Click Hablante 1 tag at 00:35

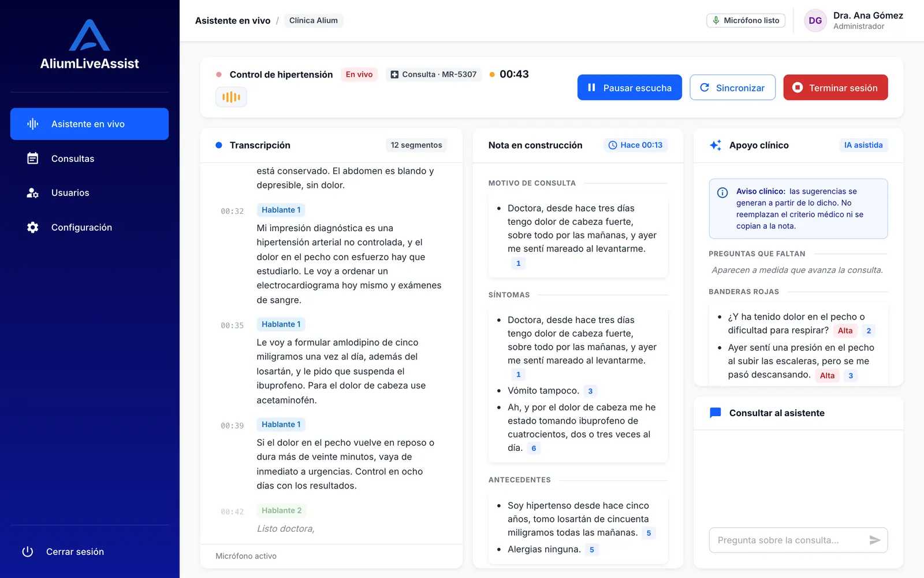click(x=281, y=324)
